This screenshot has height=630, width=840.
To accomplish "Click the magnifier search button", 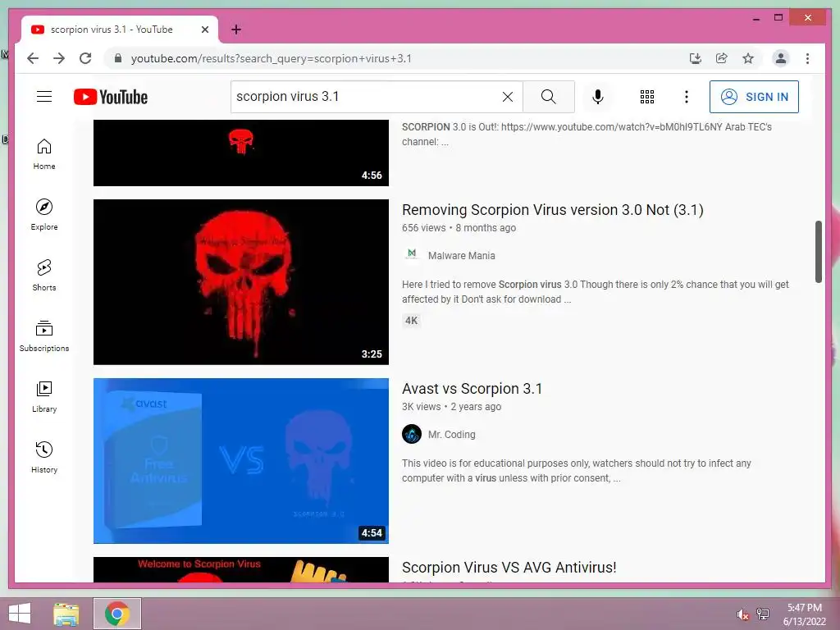I will coord(549,97).
